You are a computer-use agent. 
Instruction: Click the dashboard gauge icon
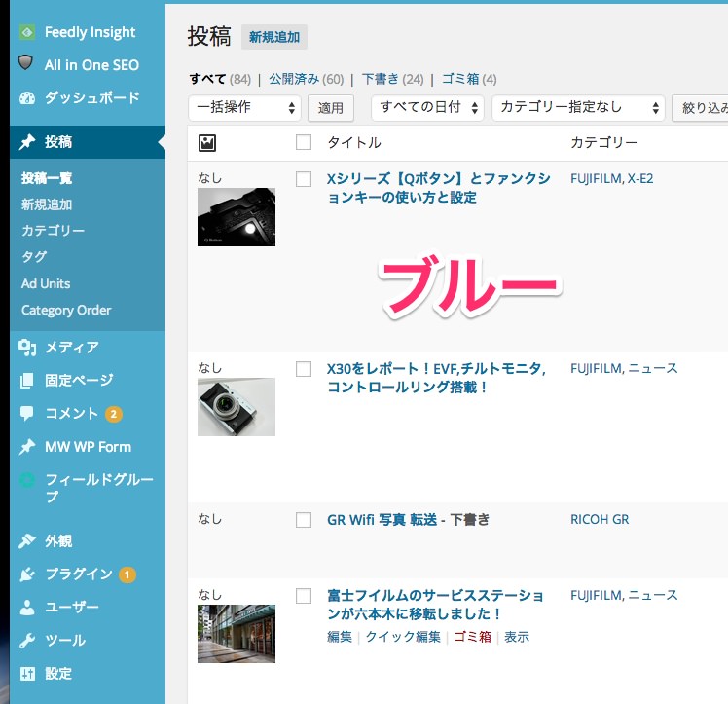pos(27,98)
